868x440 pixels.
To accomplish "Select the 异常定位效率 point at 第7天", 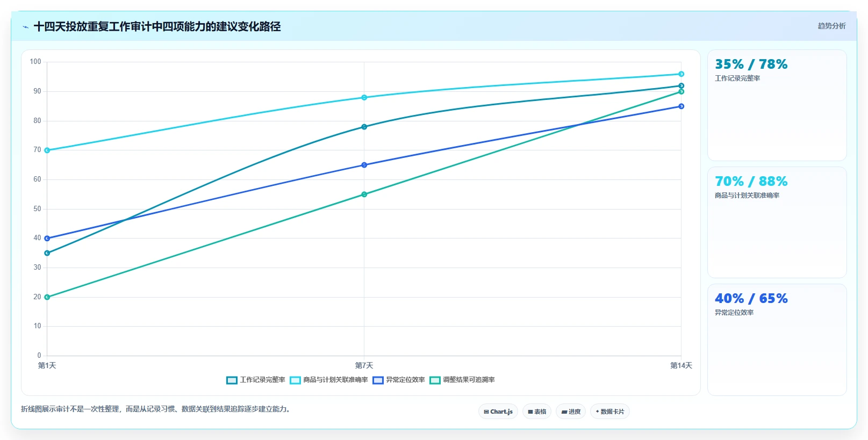I will click(x=364, y=165).
